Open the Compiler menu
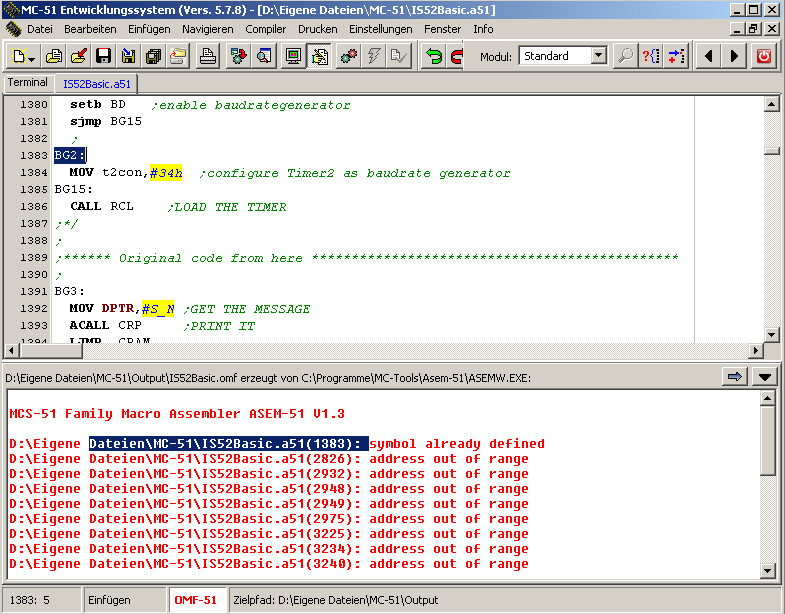 coord(266,29)
